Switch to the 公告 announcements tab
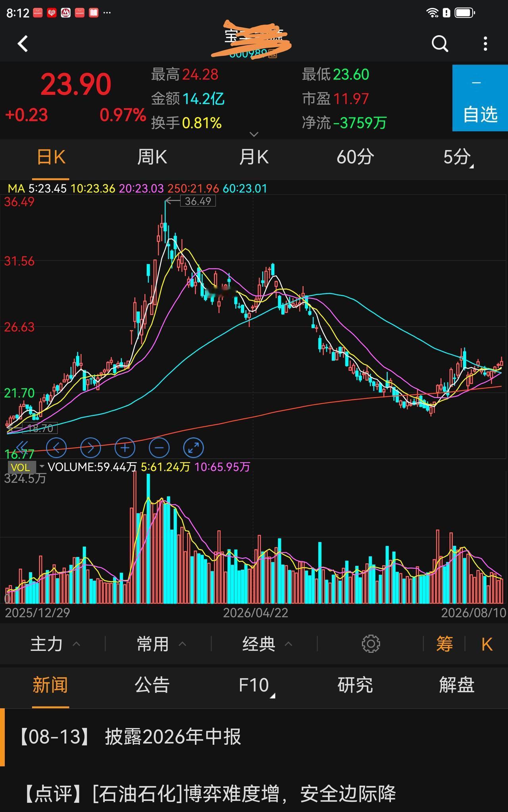 [152, 685]
